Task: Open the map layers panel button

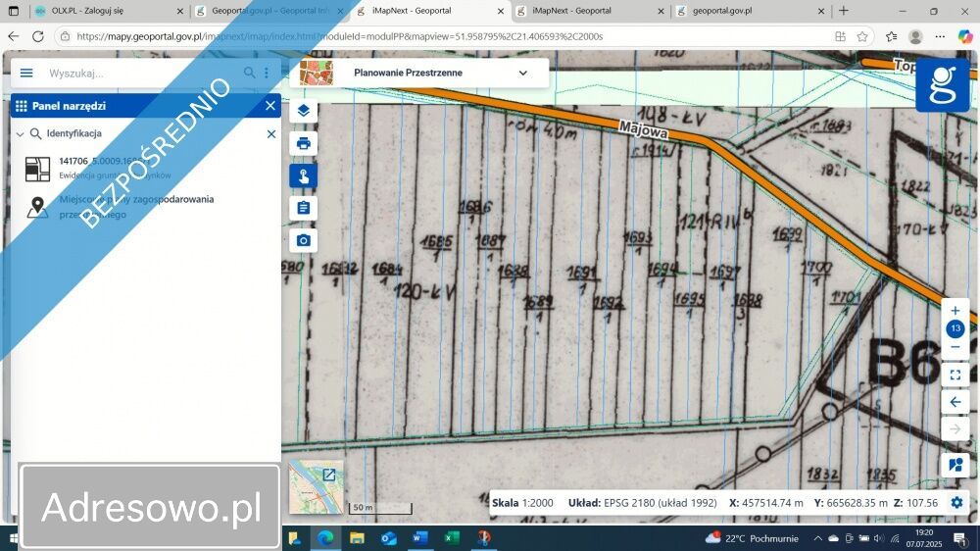Action: 303,111
